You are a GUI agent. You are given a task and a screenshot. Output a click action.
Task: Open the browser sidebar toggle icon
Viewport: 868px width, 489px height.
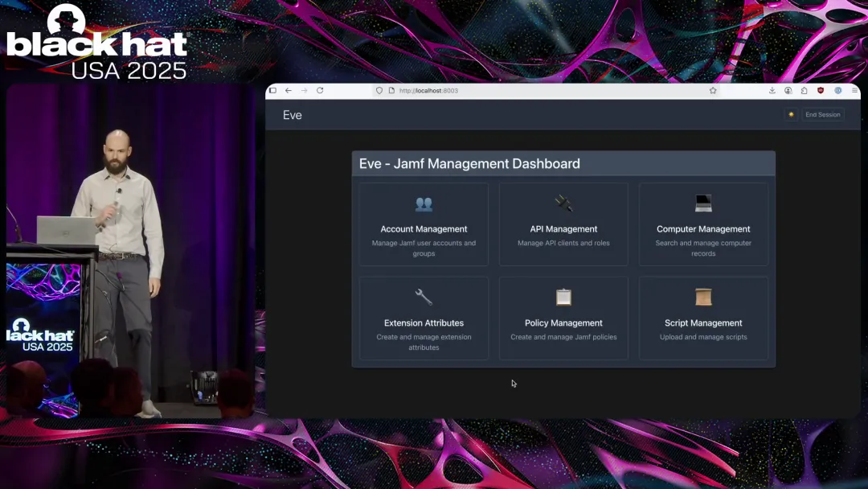click(273, 90)
